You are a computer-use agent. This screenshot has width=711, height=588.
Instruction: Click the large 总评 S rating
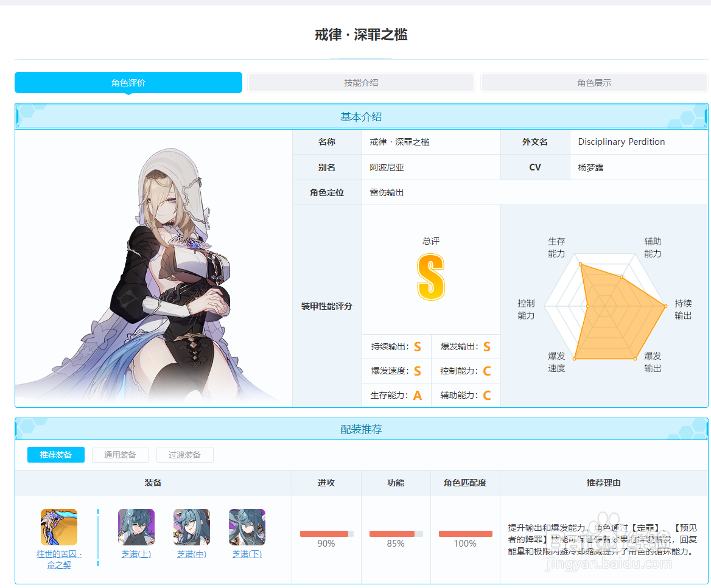tap(431, 276)
